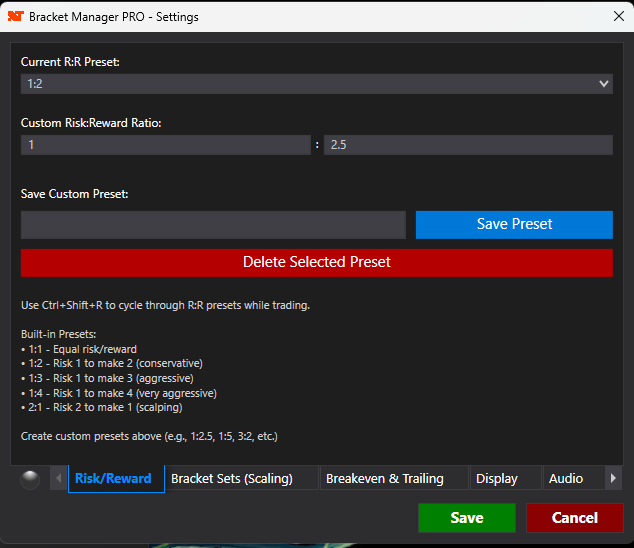
Task: Click the NinjaTrader logo in the title bar
Action: [16, 17]
